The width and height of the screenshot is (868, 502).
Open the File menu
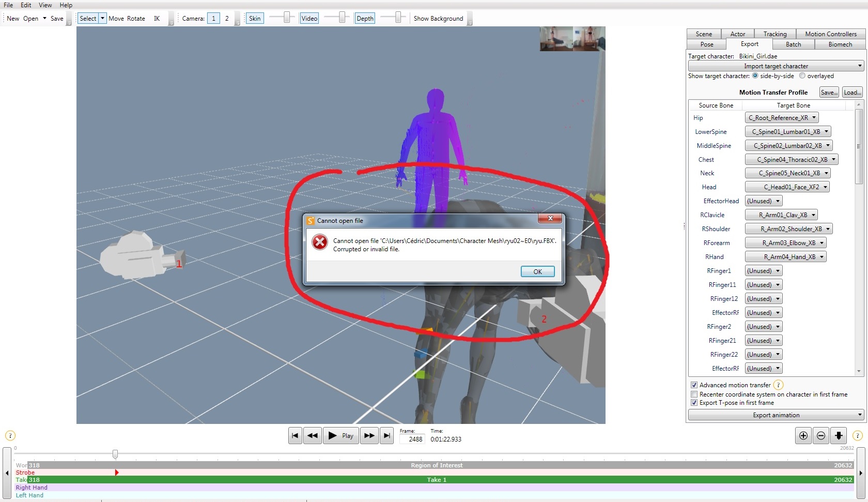(8, 5)
